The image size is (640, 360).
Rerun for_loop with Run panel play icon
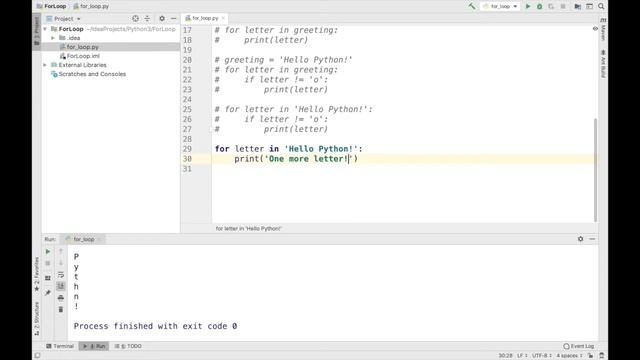point(48,251)
